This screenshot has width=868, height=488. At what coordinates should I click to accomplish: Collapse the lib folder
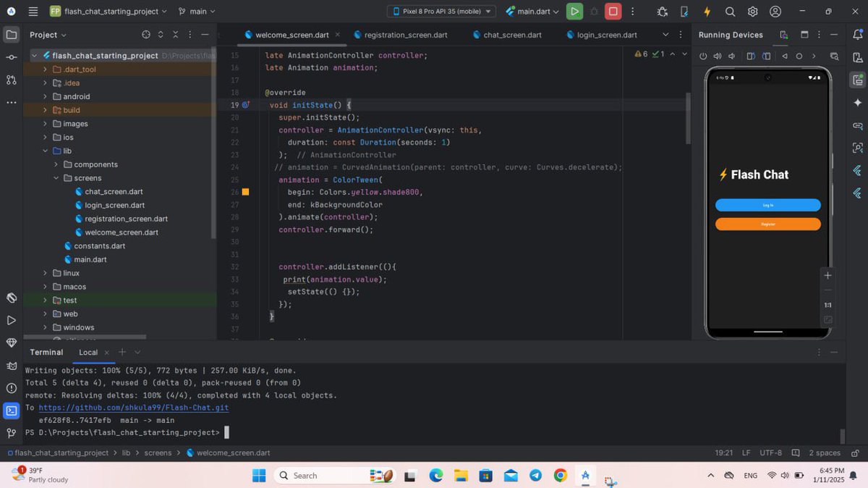pyautogui.click(x=45, y=151)
